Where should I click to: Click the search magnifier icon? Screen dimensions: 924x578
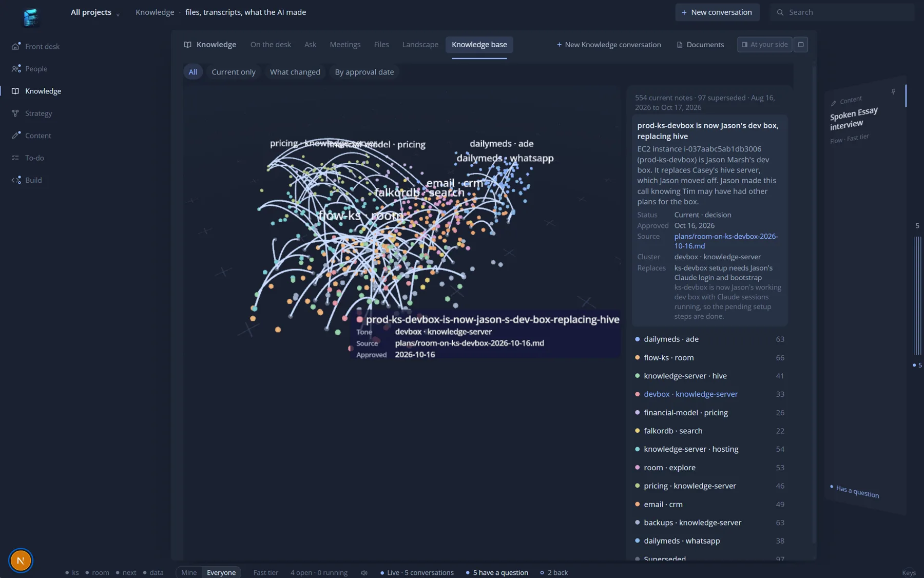780,12
